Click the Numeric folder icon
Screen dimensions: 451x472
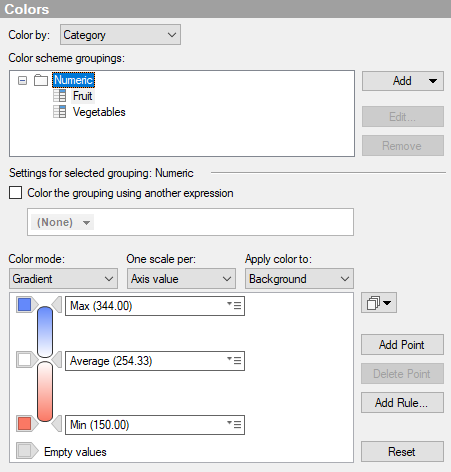(41, 80)
